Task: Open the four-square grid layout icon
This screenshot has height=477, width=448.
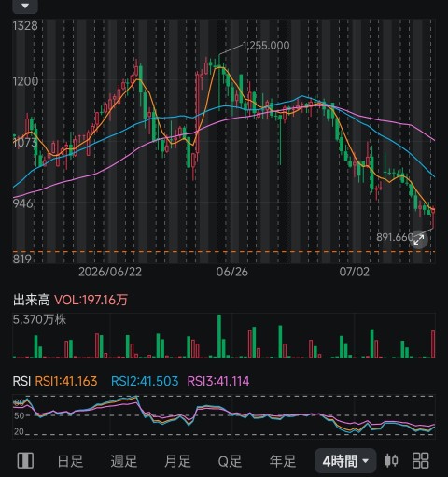Action: click(420, 460)
